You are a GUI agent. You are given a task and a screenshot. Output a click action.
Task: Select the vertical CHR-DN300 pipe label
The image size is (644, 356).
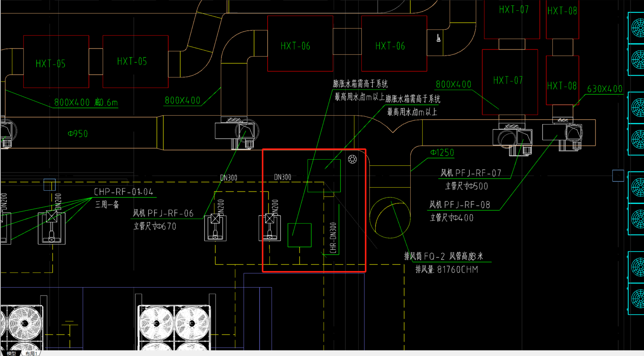pyautogui.click(x=333, y=238)
